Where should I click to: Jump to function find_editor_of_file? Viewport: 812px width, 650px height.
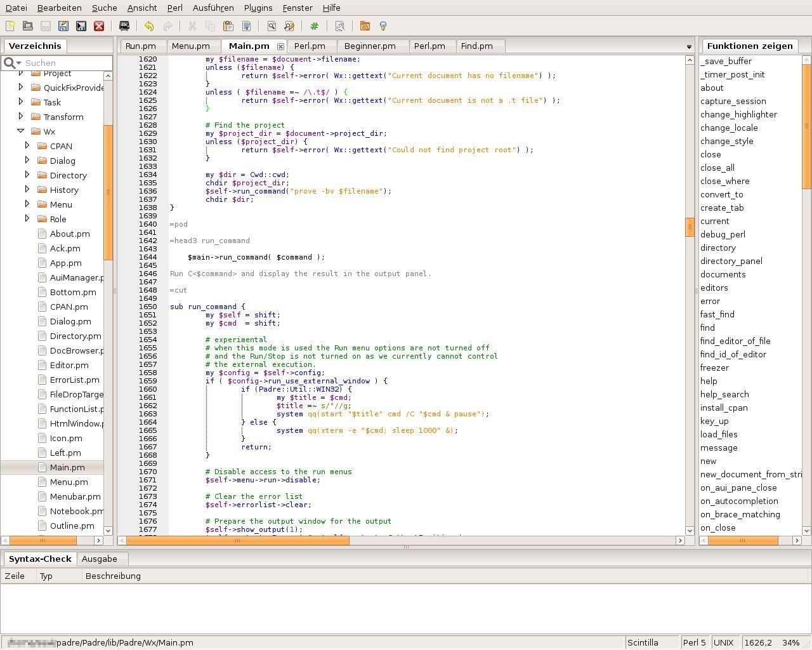click(x=735, y=341)
